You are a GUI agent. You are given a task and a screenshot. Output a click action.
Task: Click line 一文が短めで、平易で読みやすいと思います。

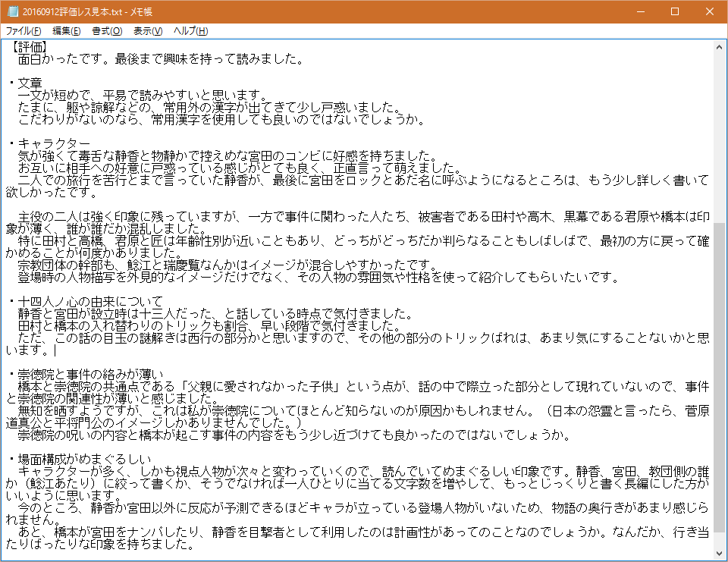(143, 96)
